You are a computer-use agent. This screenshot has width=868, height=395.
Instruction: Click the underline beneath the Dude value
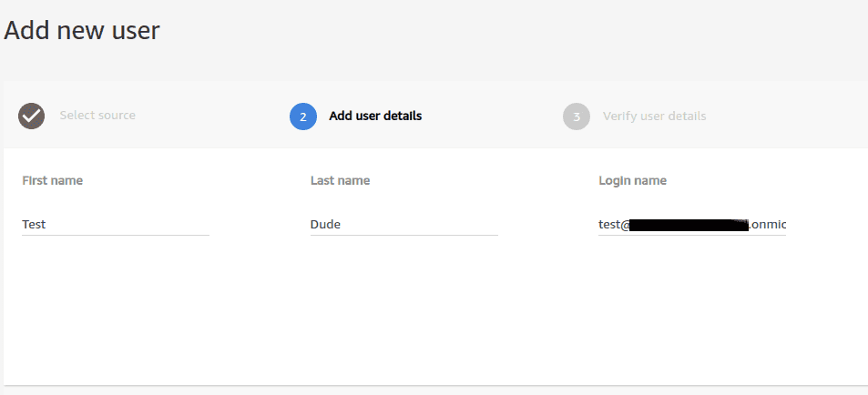(404, 235)
